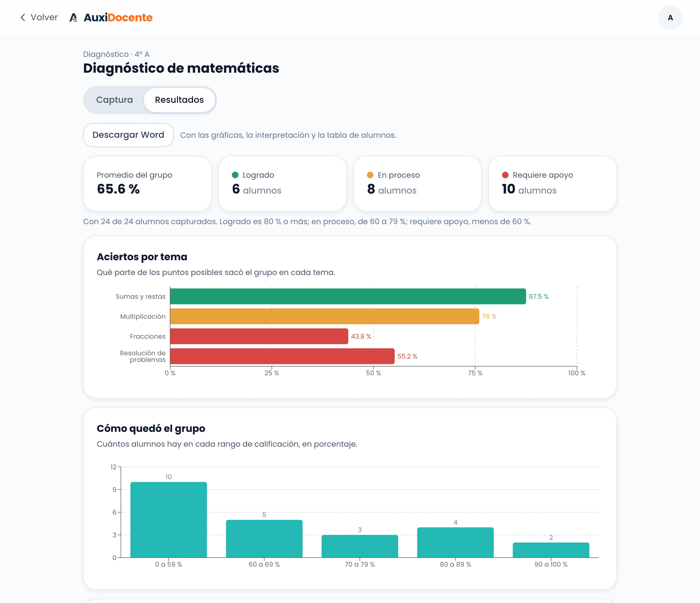Switch to the Captura tab
Image resolution: width=700 pixels, height=603 pixels.
click(115, 100)
